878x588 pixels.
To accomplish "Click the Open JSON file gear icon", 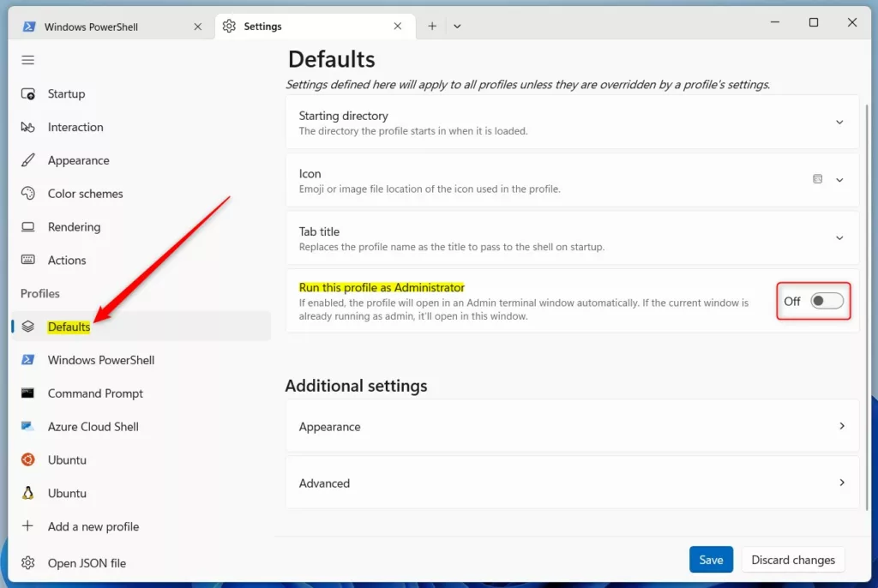I will (x=28, y=562).
